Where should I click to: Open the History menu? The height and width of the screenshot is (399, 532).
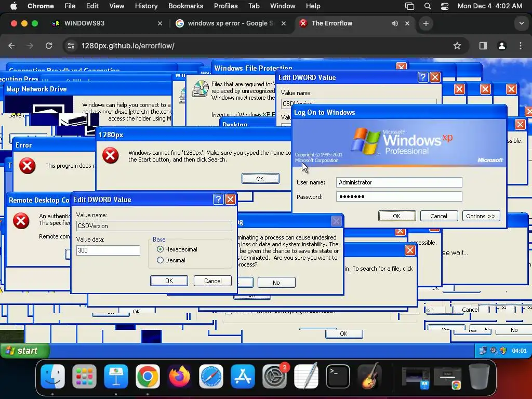pos(146,6)
